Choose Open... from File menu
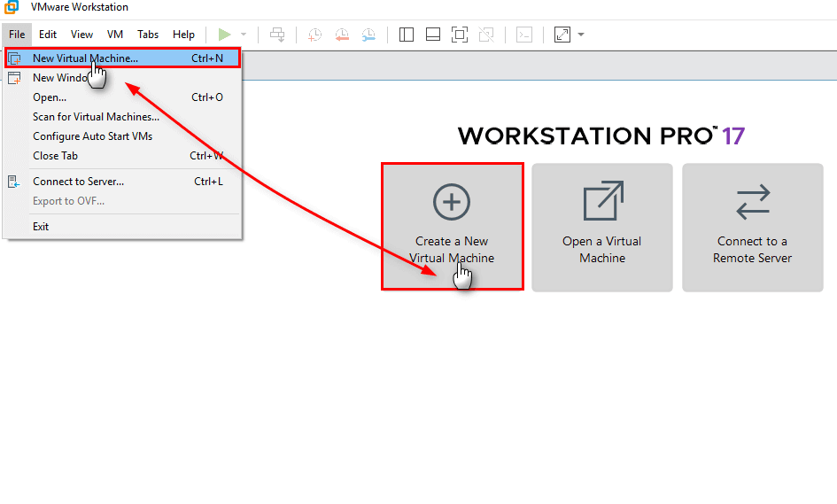This screenshot has width=837, height=504. click(123, 97)
